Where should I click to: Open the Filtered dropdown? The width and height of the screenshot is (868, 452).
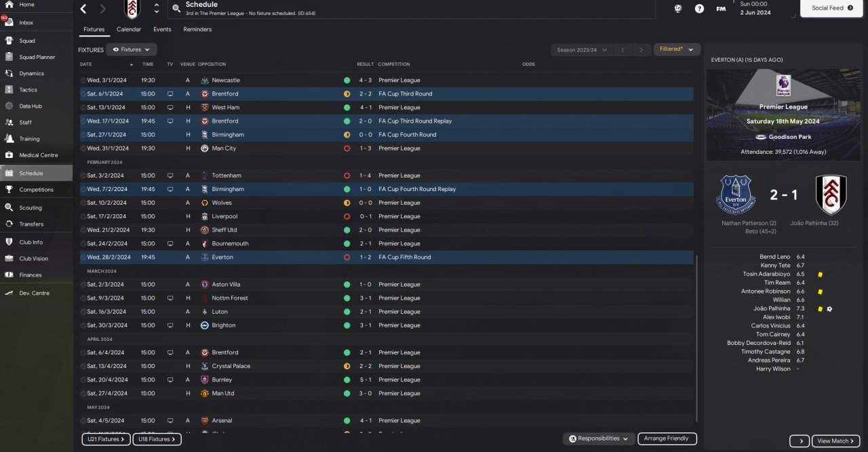(677, 49)
